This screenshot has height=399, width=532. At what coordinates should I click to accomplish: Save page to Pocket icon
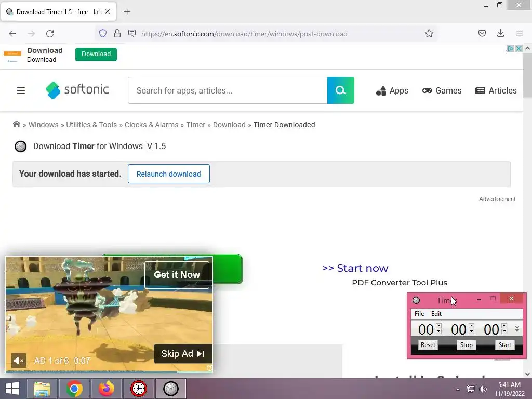coord(482,33)
